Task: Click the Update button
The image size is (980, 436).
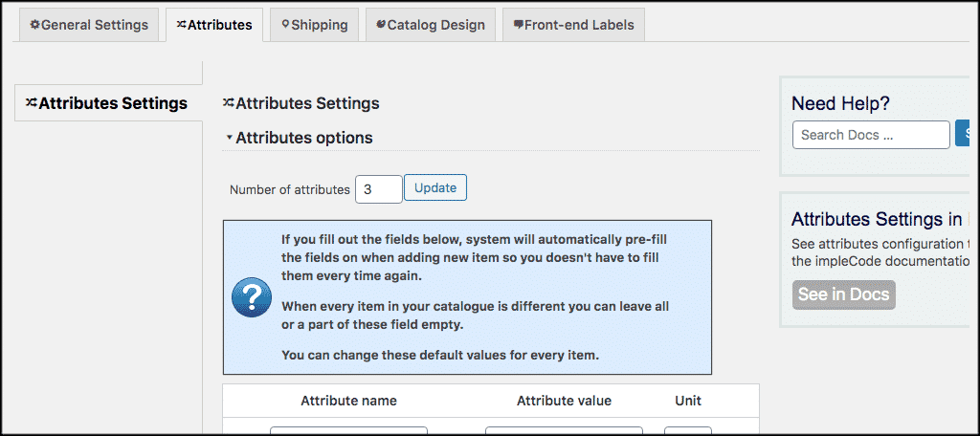Action: pos(435,187)
